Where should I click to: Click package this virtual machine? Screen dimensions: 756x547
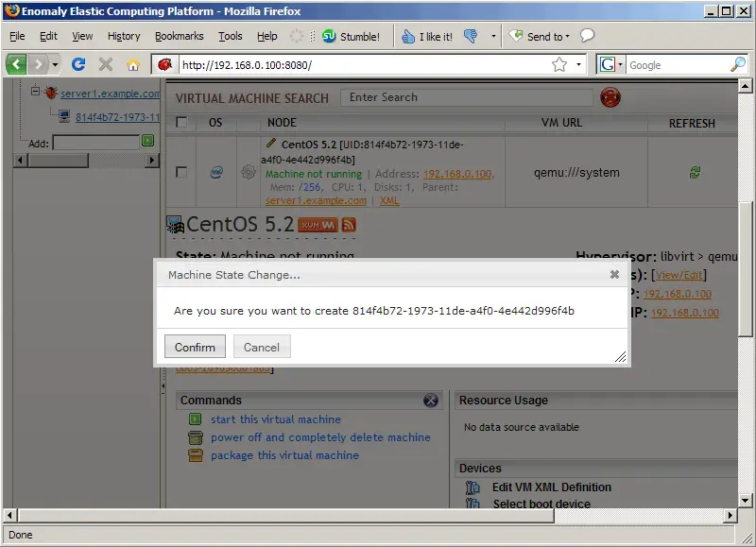pos(284,455)
